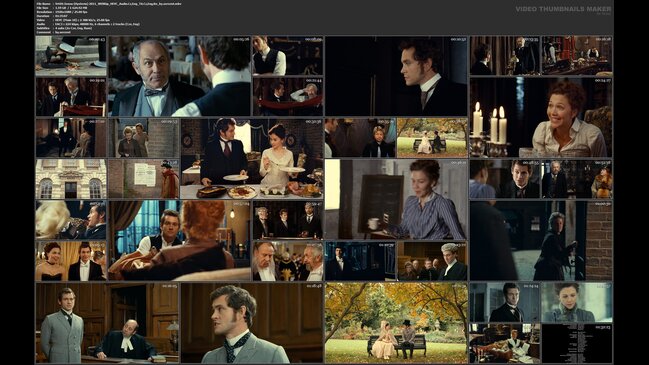Select the end credits text thumbnail
Screen dimensions: 649x365
tap(577, 343)
